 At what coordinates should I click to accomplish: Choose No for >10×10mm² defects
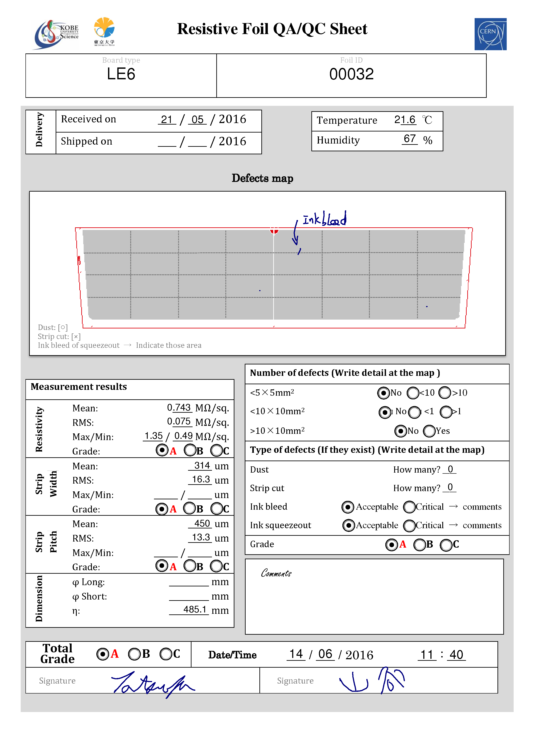click(401, 431)
